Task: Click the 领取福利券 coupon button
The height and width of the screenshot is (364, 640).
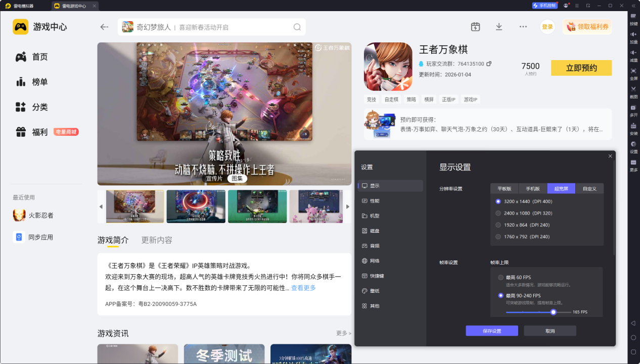Action: 587,27
